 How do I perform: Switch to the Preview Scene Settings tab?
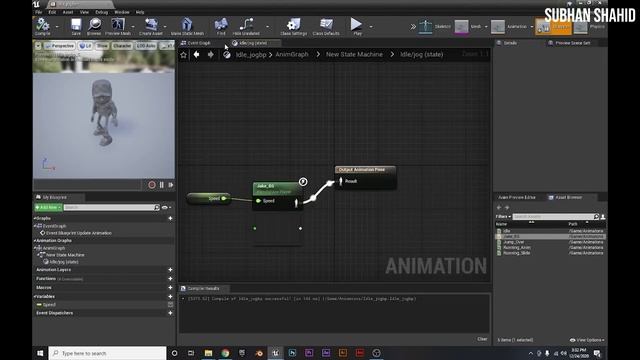click(x=572, y=43)
